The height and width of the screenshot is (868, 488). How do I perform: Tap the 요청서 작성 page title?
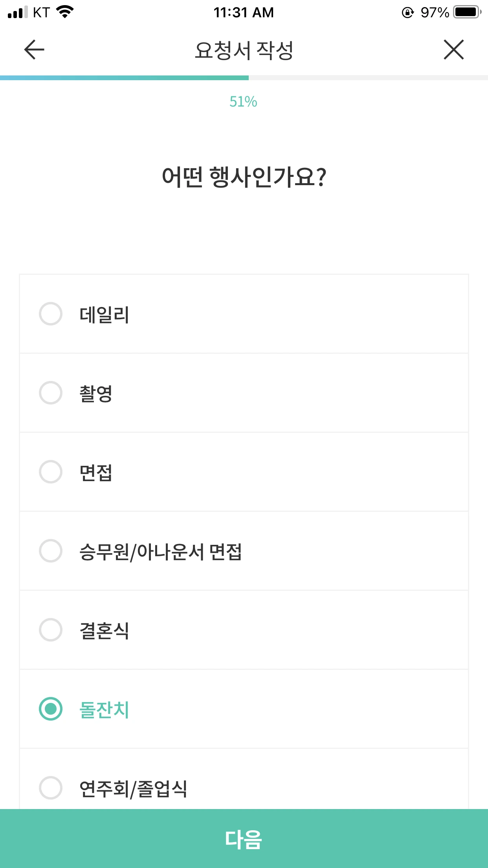pos(244,50)
